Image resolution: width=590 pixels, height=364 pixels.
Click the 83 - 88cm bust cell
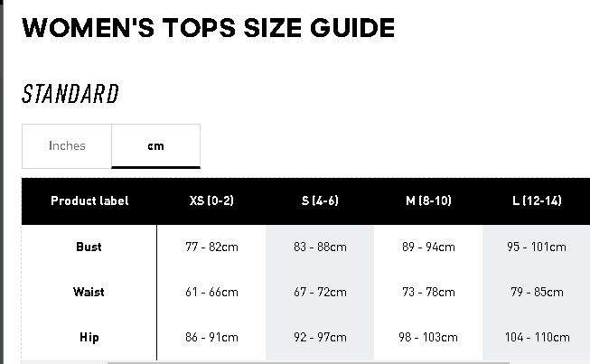coord(320,247)
